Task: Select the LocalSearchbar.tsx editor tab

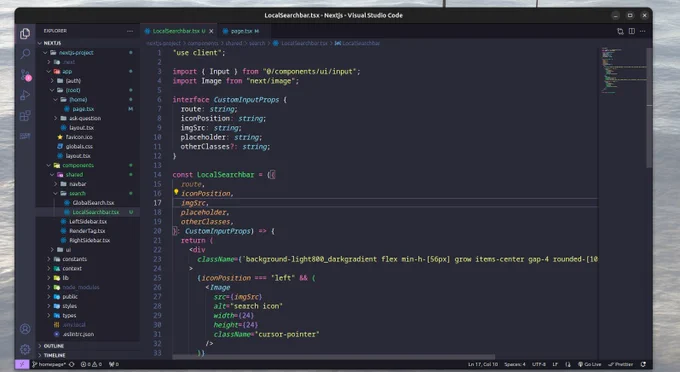Action: (x=179, y=31)
